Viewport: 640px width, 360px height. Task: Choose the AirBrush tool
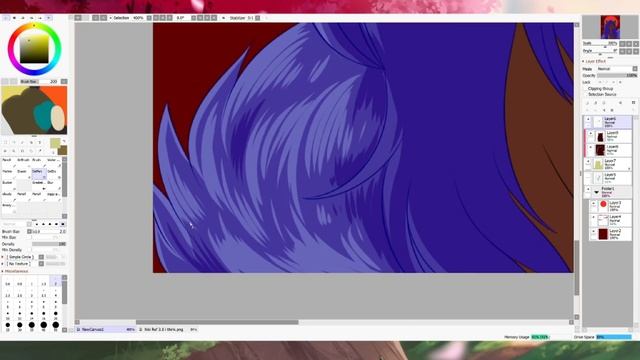coord(23,162)
